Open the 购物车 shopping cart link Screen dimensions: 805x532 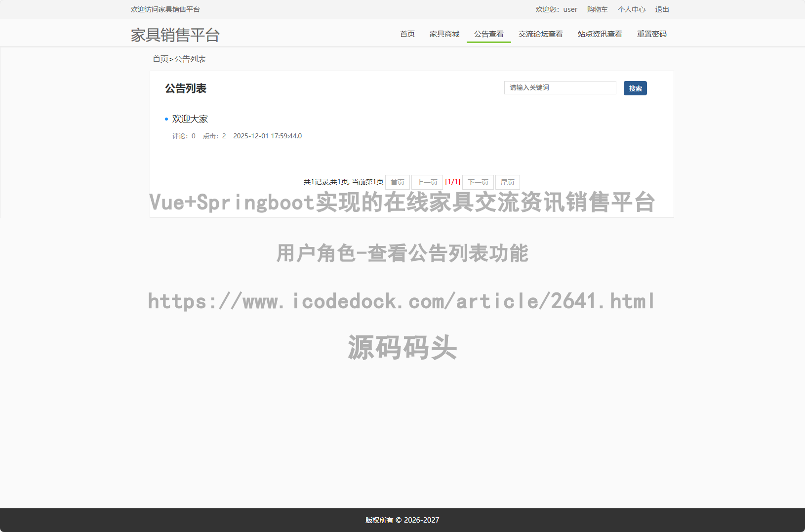tap(597, 9)
